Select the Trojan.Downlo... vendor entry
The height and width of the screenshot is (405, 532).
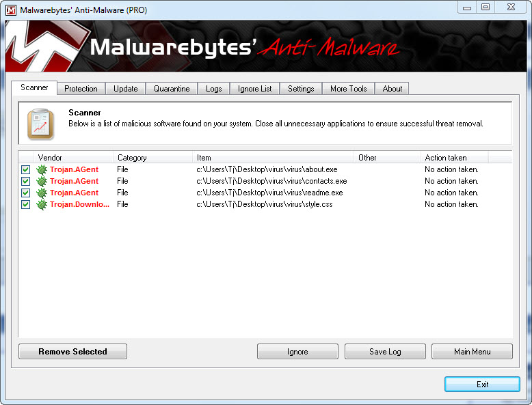click(80, 204)
